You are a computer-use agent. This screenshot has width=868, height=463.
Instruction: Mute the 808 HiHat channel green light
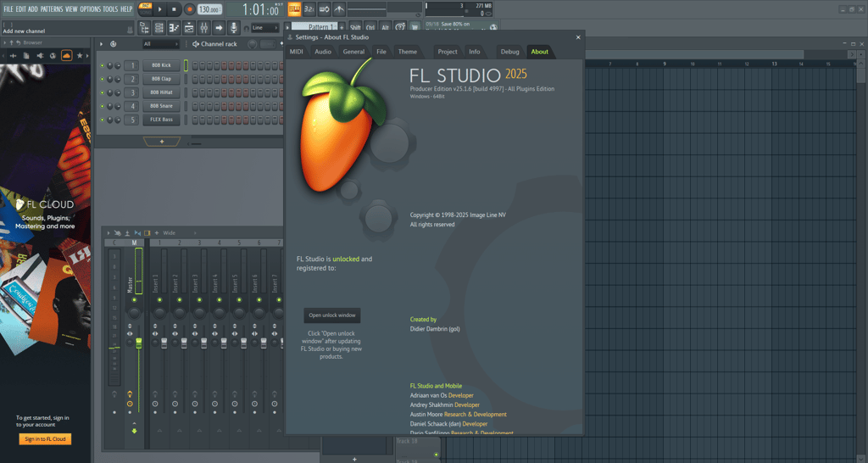(x=102, y=92)
